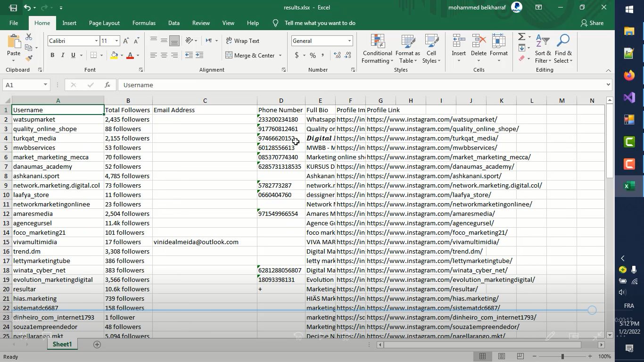This screenshot has height=362, width=644.
Task: Toggle Bold formatting
Action: click(x=52, y=56)
